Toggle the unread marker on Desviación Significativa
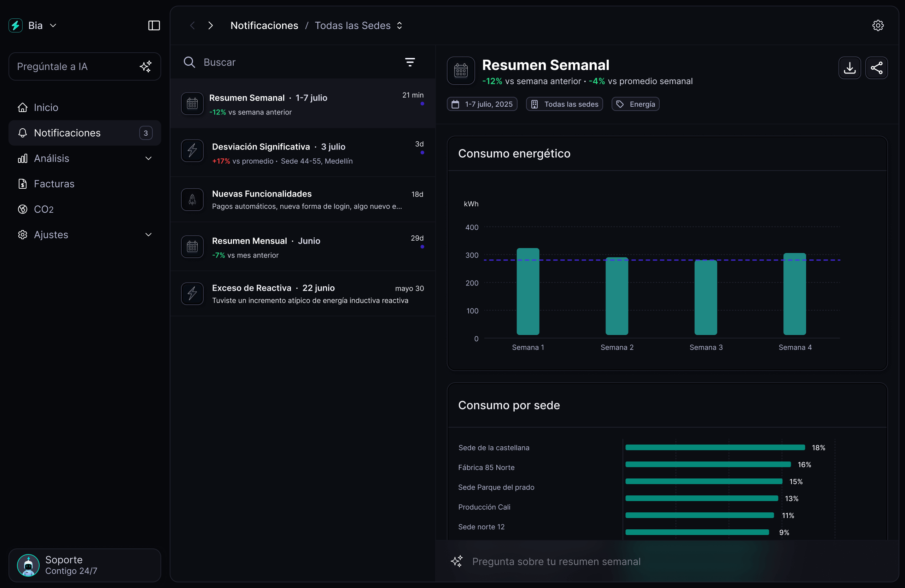This screenshot has width=905, height=588. (422, 152)
